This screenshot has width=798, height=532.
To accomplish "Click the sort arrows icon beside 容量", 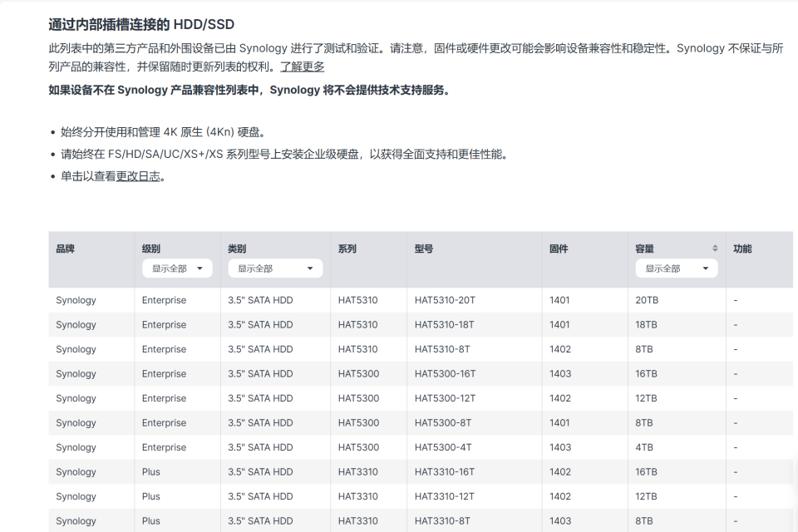I will pos(715,249).
